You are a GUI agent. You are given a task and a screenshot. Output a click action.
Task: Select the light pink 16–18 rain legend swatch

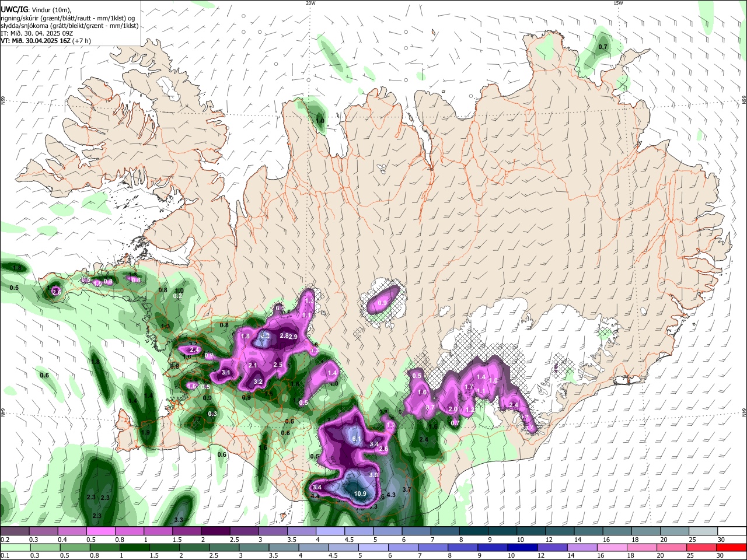click(612, 548)
